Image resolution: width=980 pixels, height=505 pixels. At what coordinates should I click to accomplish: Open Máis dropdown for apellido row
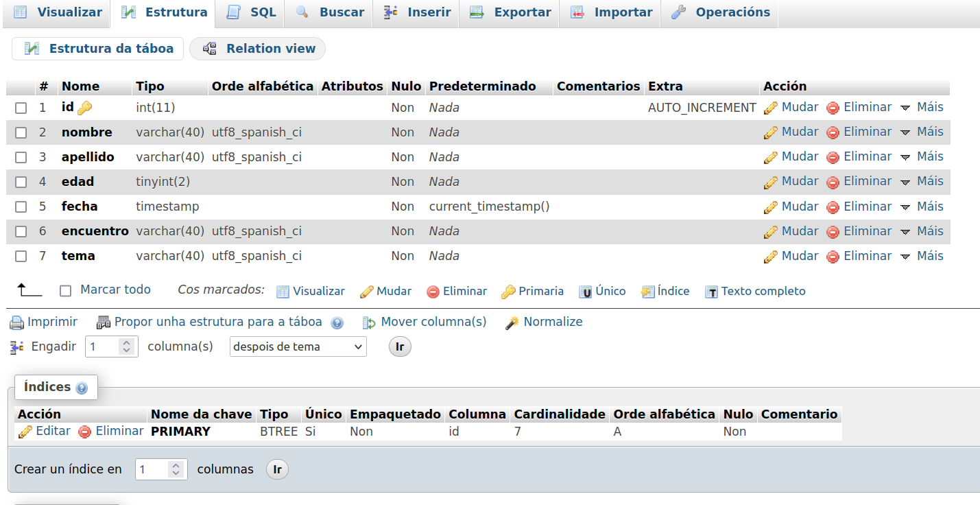tap(922, 156)
